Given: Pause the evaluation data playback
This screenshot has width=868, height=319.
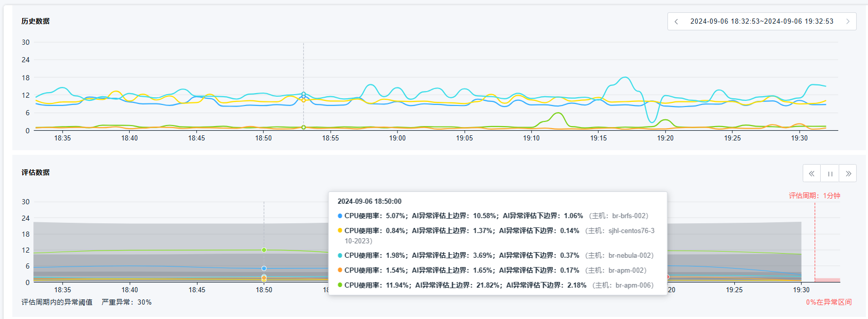Looking at the screenshot, I should (x=830, y=173).
